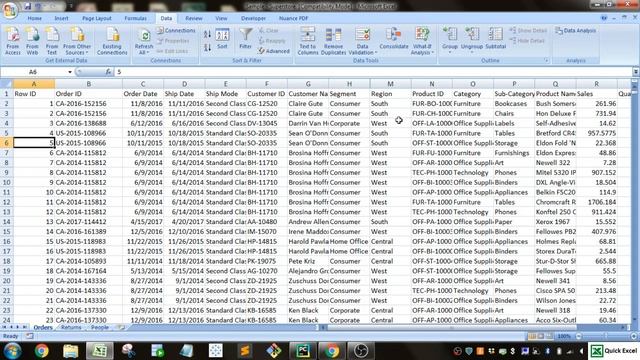Open Chrome from the taskbar
The height and width of the screenshot is (360, 640).
pos(41,351)
